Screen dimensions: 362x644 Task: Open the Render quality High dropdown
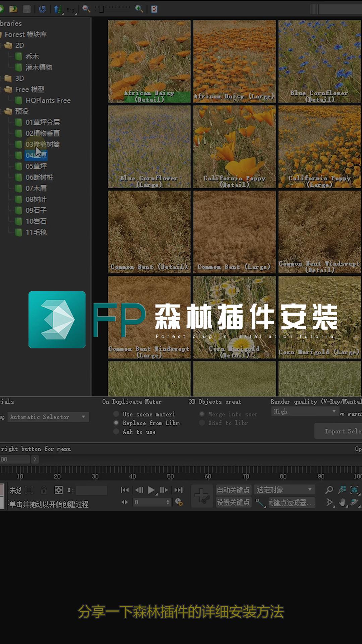tap(304, 412)
